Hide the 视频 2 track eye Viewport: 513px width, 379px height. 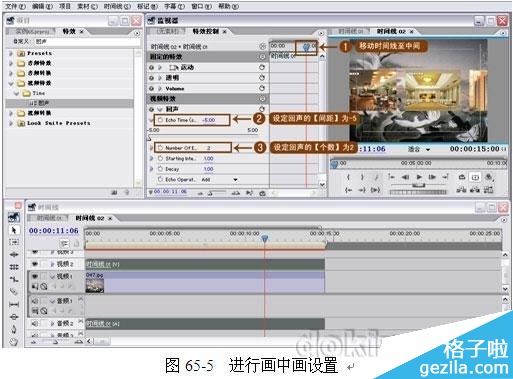pyautogui.click(x=35, y=264)
